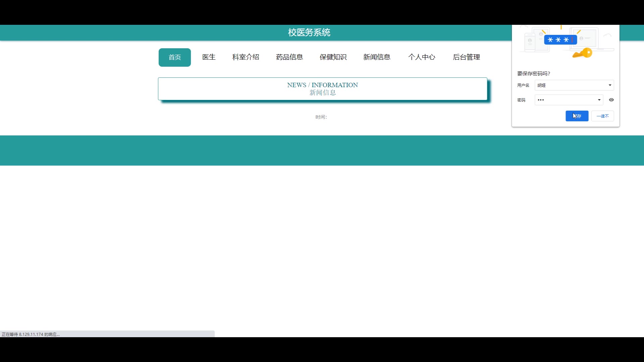The image size is (644, 362).
Task: Open the 保健知识 page
Action: (333, 57)
